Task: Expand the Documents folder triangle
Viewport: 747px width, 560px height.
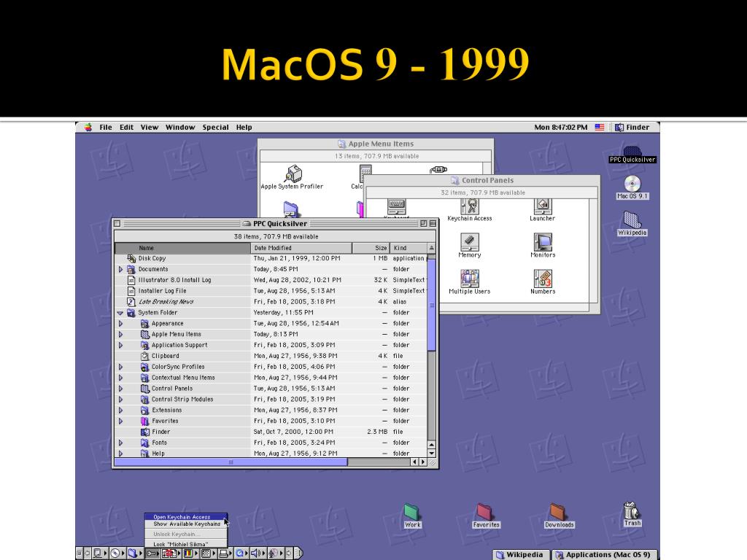Action: tap(120, 269)
